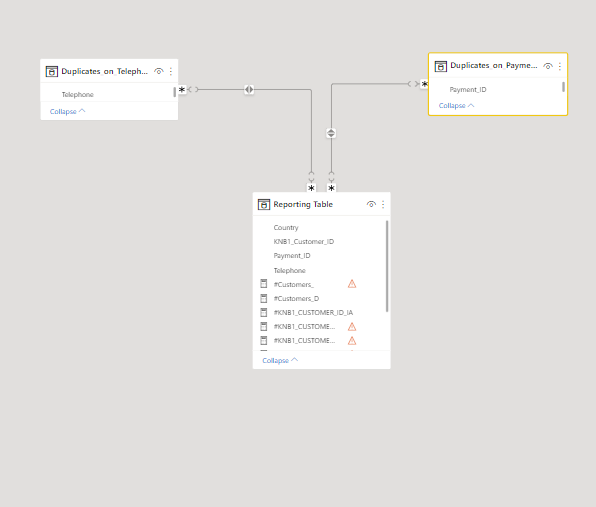The width and height of the screenshot is (596, 507).
Task: Collapse the Duplicates_on_Payment table card
Action: pos(456,106)
